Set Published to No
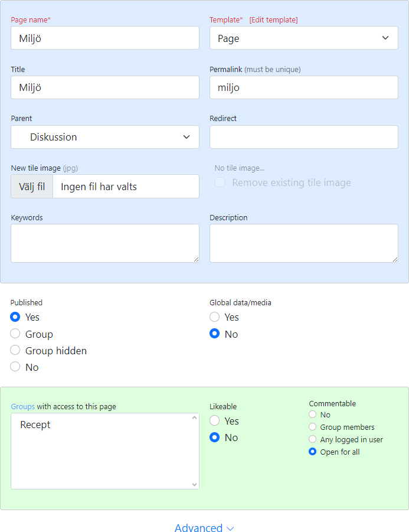This screenshot has height=532, width=409. [x=15, y=367]
